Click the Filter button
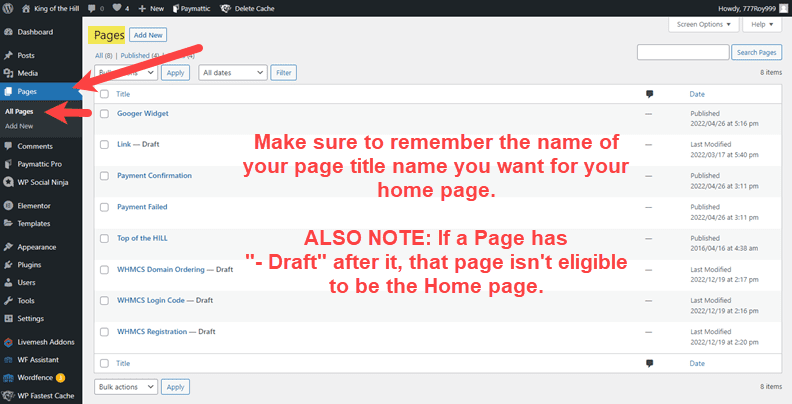Screen dimensions: 792x404 tap(283, 73)
